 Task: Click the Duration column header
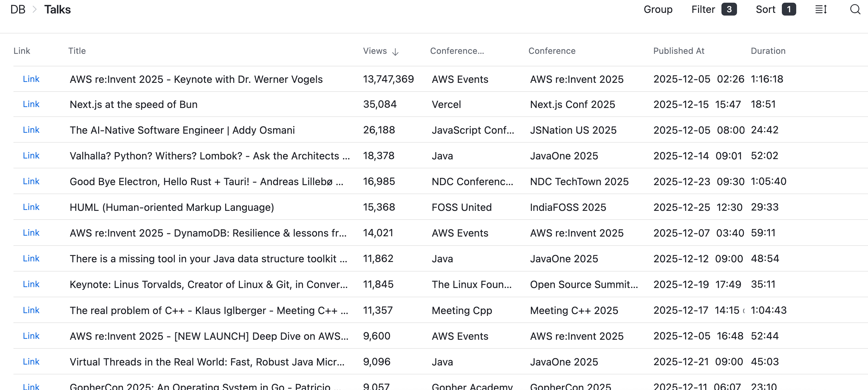coord(768,51)
